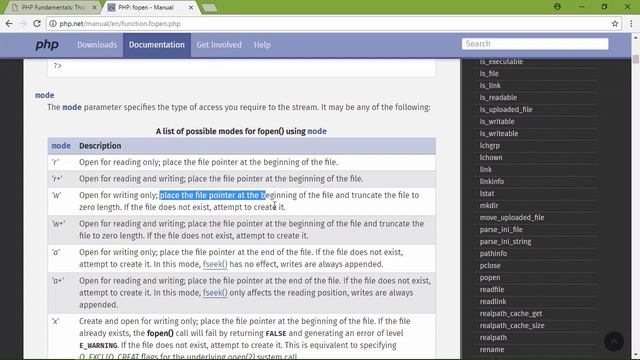
Task: Open linkinfo in the sidebar
Action: [492, 181]
